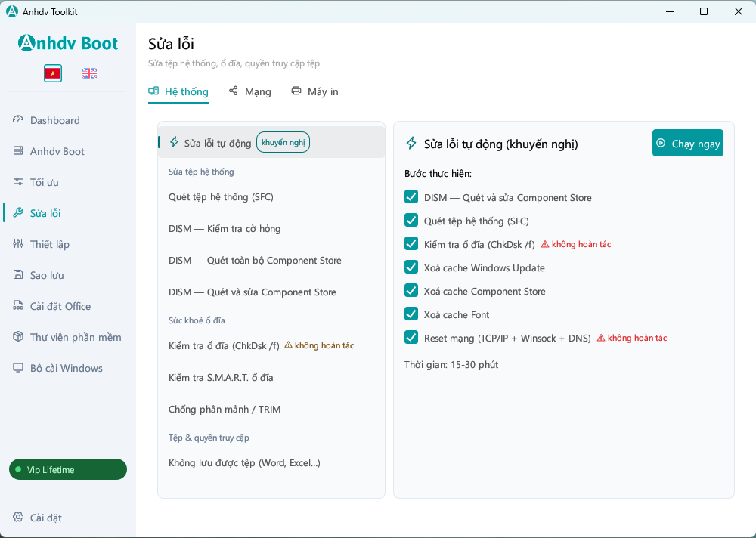The height and width of the screenshot is (538, 756).
Task: Select Không lưu được tệp (Word, Excel...)
Action: pyautogui.click(x=271, y=462)
